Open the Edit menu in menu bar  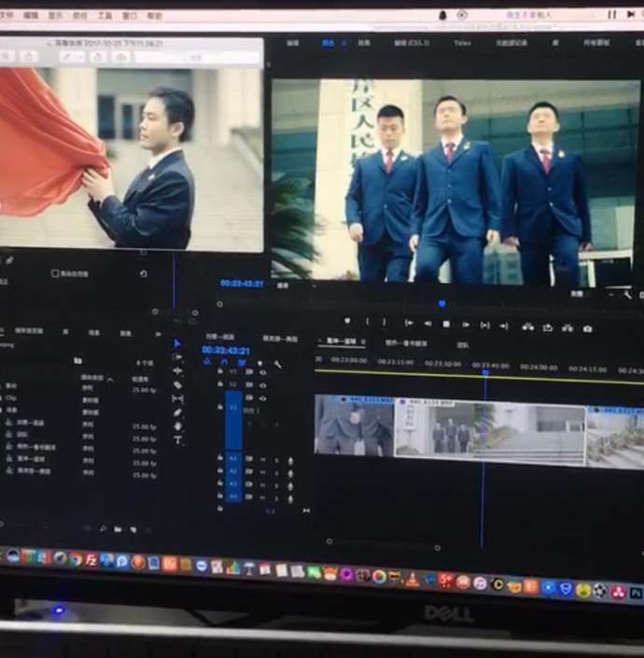click(x=31, y=16)
